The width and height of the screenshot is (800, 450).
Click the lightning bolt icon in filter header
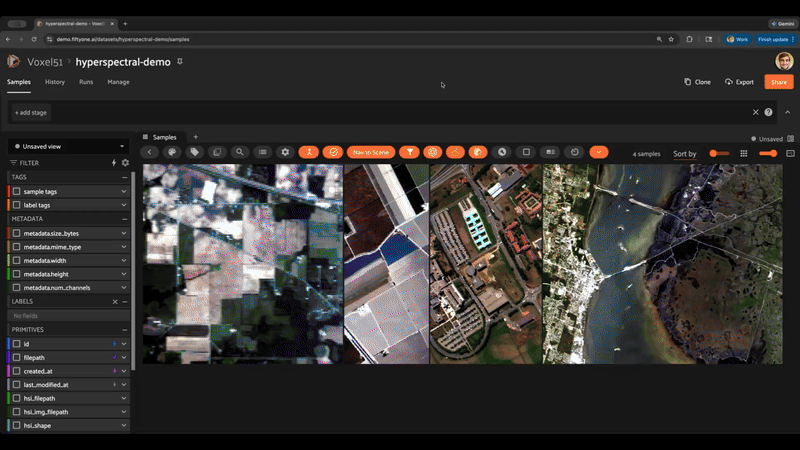pos(114,163)
